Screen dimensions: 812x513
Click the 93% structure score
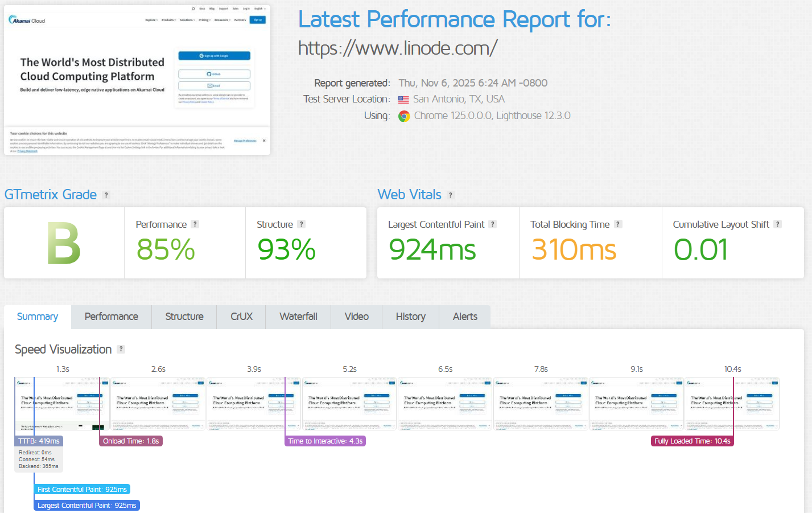[286, 249]
